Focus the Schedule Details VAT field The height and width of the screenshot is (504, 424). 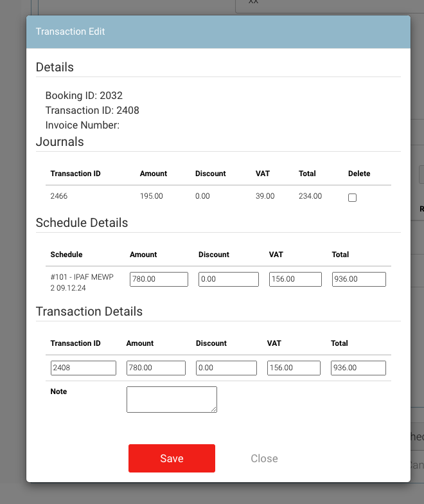tap(295, 279)
